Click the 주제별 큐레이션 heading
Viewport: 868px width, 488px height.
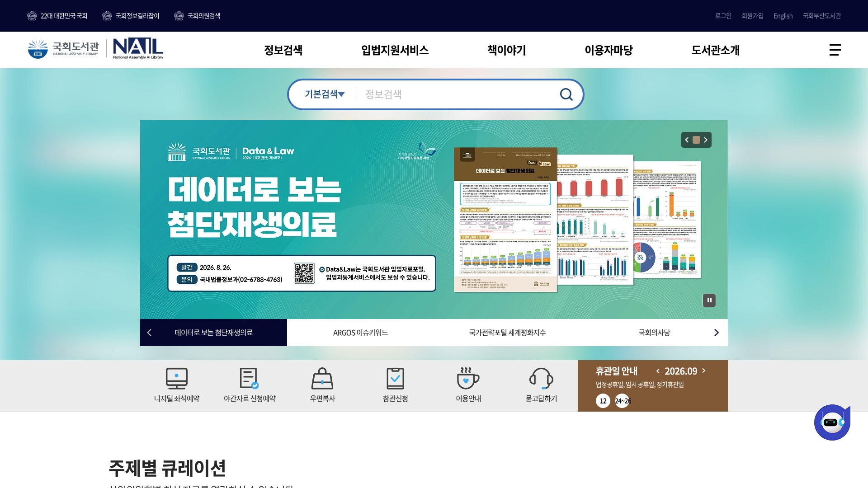(x=167, y=468)
